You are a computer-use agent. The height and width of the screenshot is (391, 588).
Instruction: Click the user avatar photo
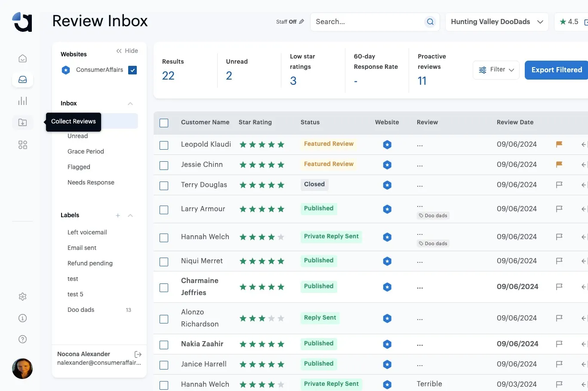(22, 369)
